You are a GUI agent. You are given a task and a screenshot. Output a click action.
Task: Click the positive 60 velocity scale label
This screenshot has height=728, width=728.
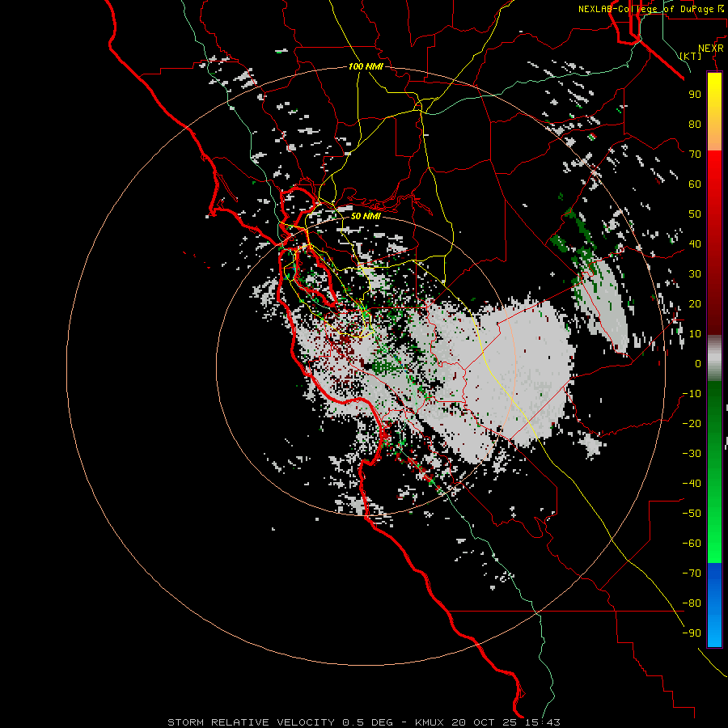pos(695,184)
